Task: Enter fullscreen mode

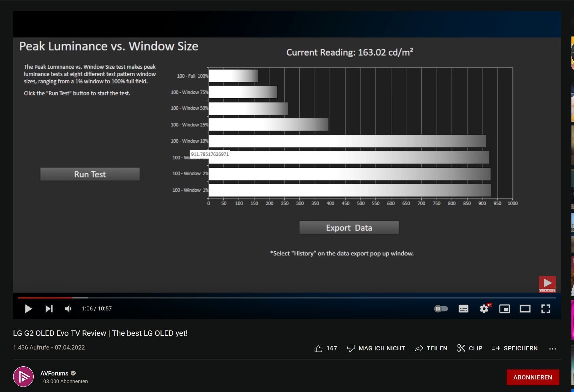Action: [x=545, y=309]
